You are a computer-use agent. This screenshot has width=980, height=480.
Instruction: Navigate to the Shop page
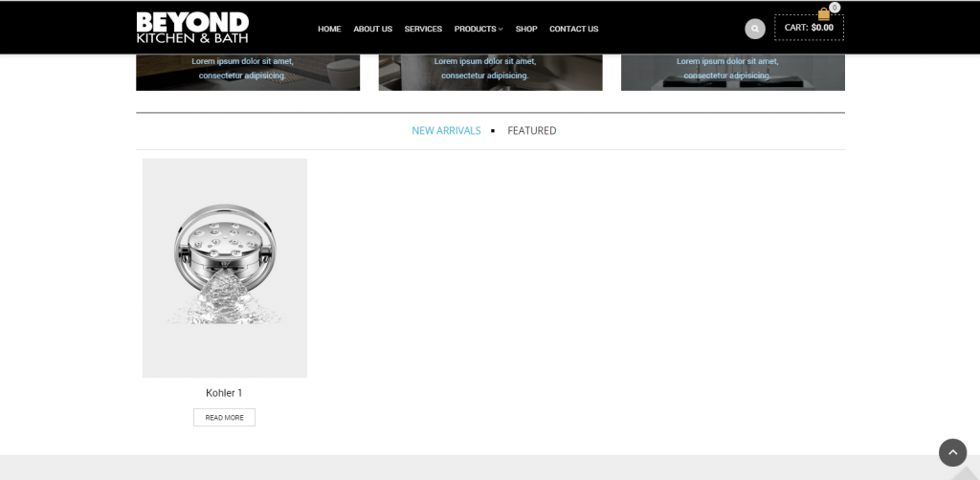click(x=526, y=29)
